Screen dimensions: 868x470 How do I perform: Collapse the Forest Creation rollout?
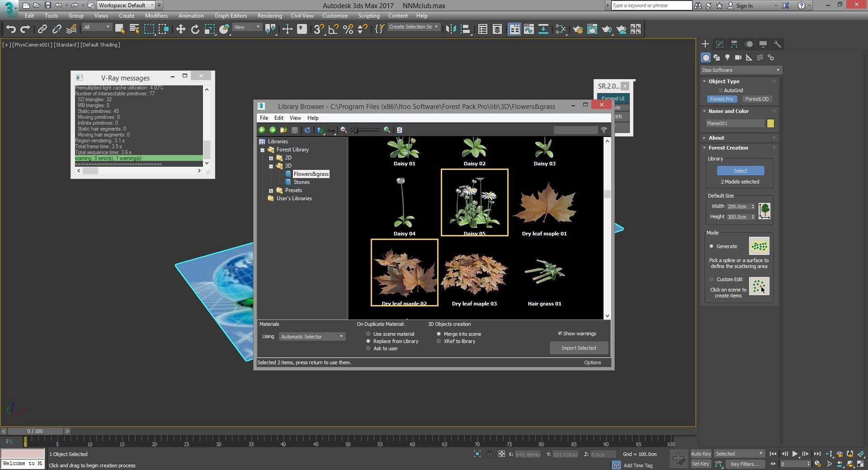(x=728, y=148)
